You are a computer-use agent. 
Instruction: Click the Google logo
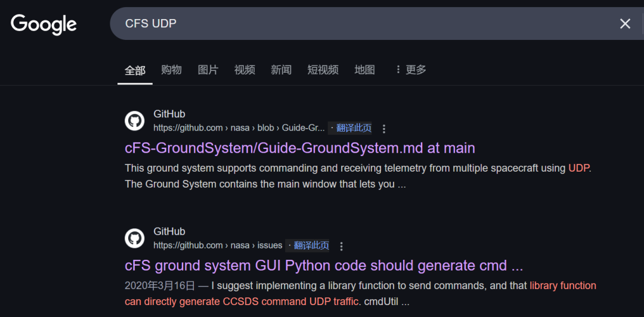pyautogui.click(x=44, y=24)
